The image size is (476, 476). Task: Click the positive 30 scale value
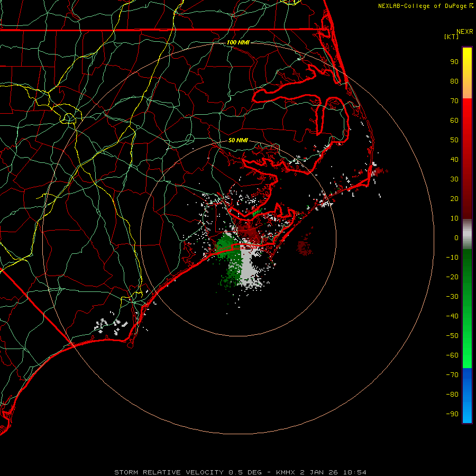click(454, 179)
